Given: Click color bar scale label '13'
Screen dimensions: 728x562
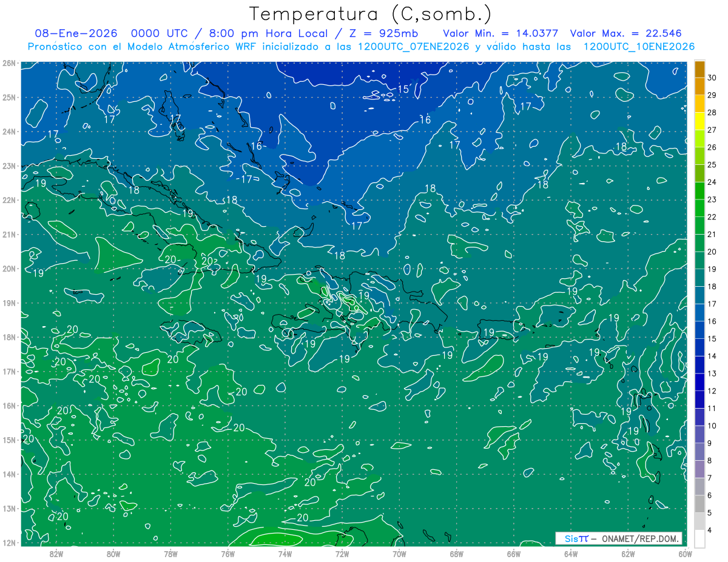Looking at the screenshot, I should click(x=712, y=373).
